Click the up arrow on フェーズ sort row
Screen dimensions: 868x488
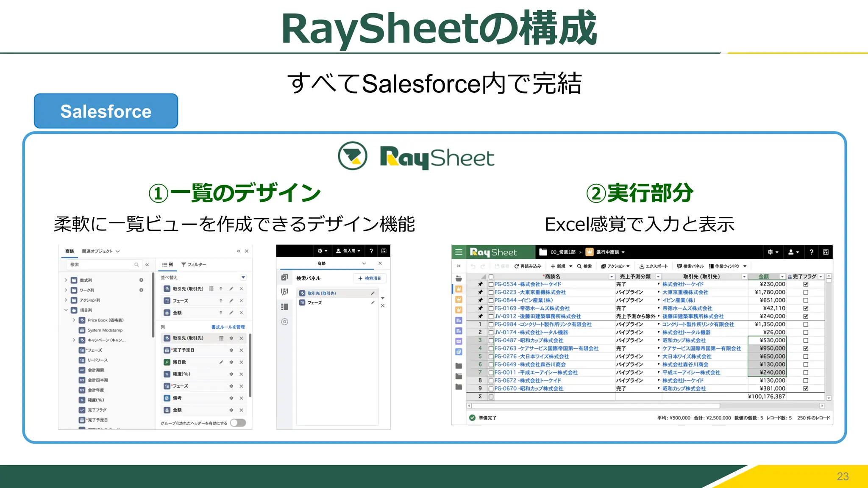(x=221, y=301)
